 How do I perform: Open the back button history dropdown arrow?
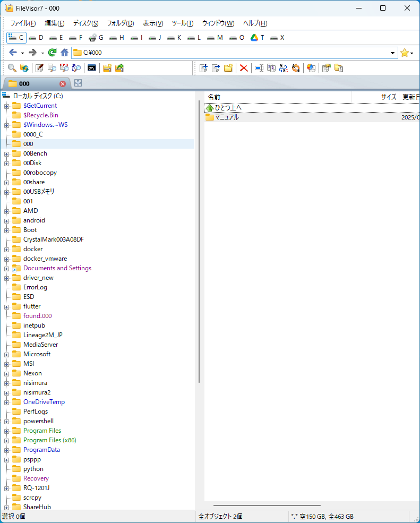coord(22,53)
